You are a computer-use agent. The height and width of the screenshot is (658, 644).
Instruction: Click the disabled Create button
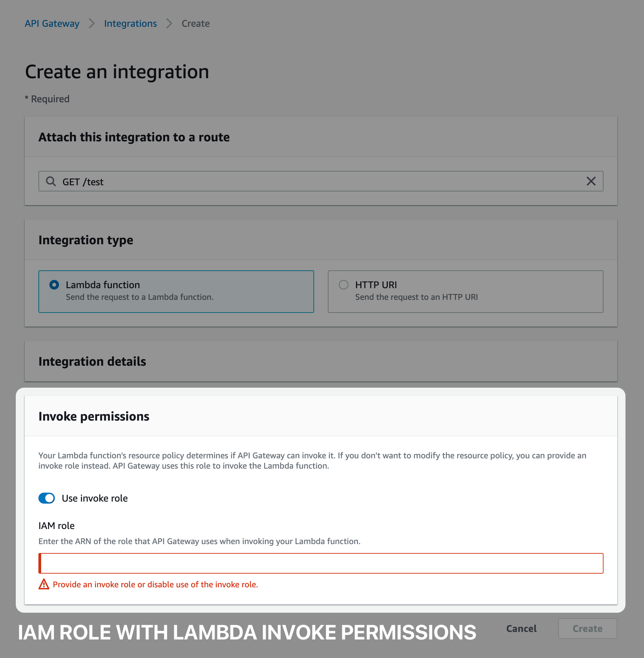pyautogui.click(x=587, y=628)
